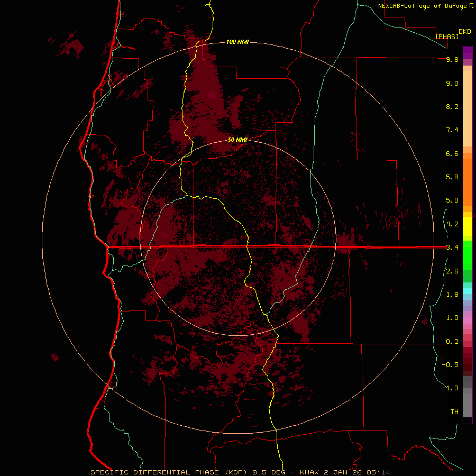Click the 0.5 DEG elevation text

(x=270, y=472)
